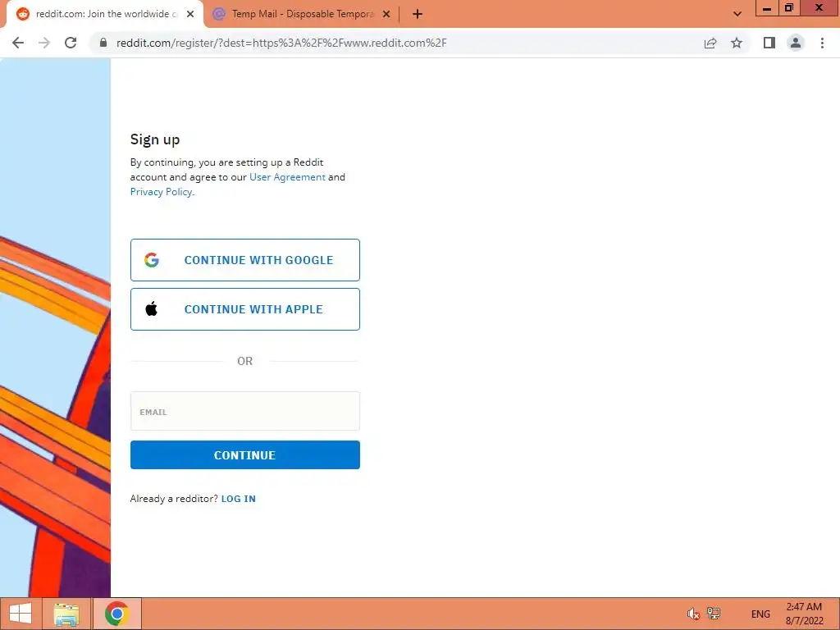Open the Windows Start menu
840x630 pixels.
(x=21, y=614)
